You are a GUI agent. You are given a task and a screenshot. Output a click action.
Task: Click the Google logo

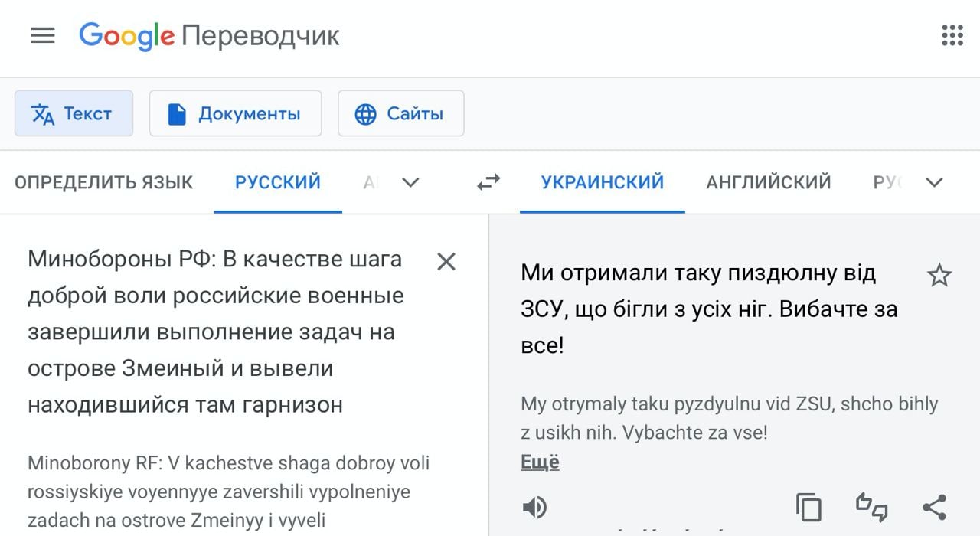pyautogui.click(x=127, y=35)
